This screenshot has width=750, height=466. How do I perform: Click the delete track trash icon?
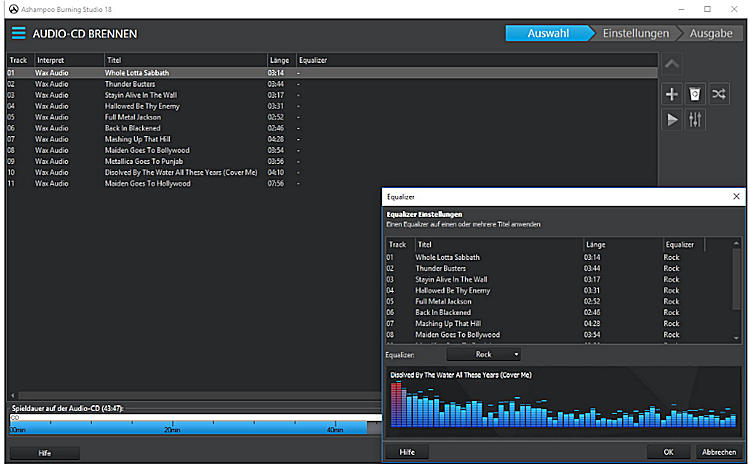696,94
